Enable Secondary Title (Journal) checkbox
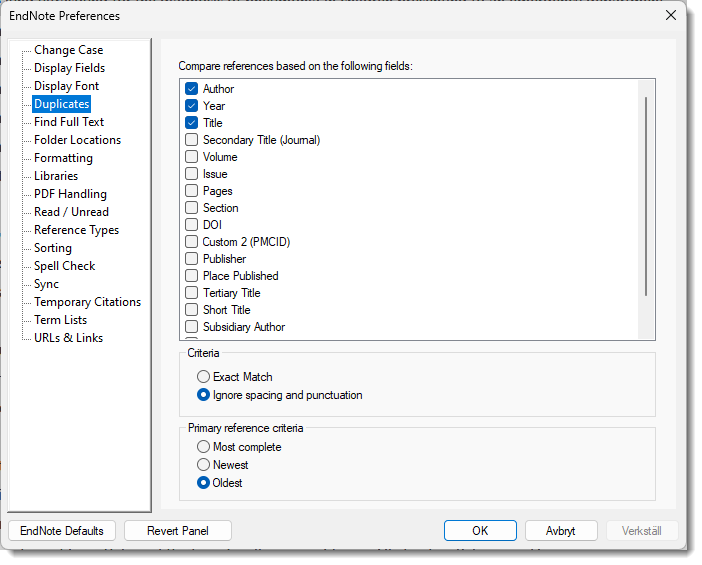 point(192,140)
